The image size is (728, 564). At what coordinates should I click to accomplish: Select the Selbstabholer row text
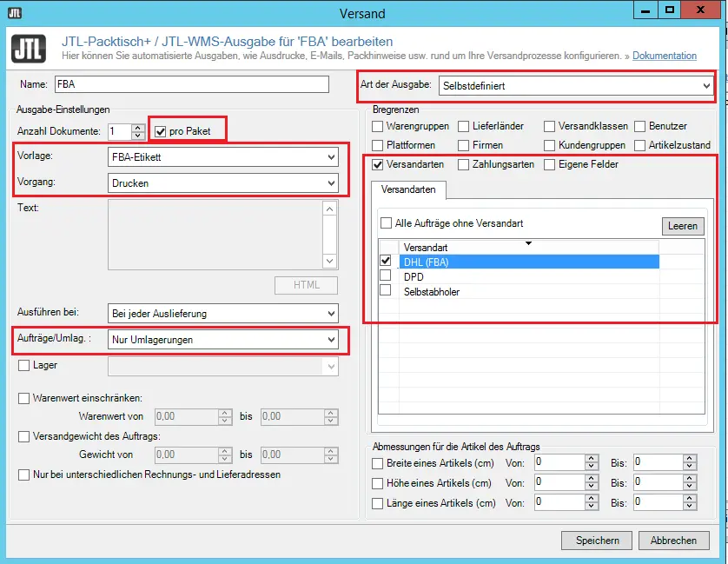point(432,292)
